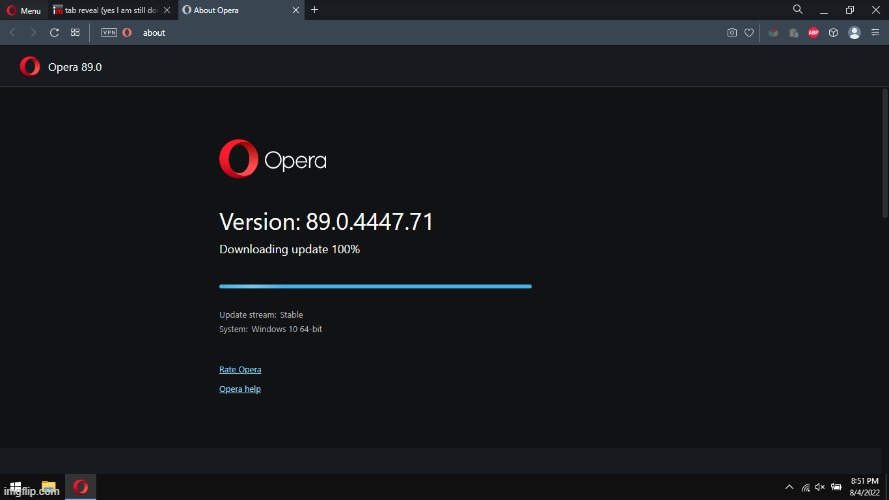Go back to the previous page

point(12,33)
